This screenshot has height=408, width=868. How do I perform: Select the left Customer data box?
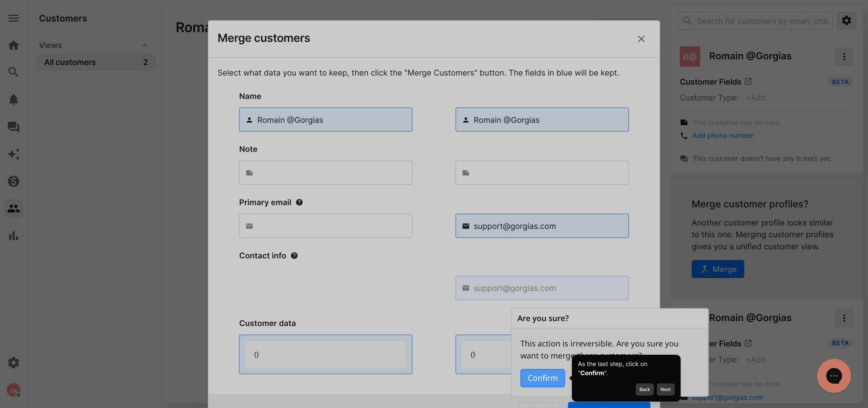326,354
